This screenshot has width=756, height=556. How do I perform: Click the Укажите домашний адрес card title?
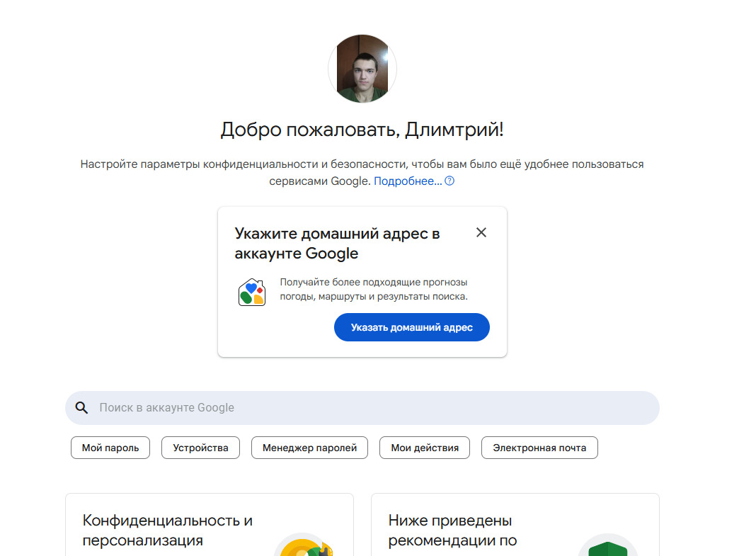point(338,243)
